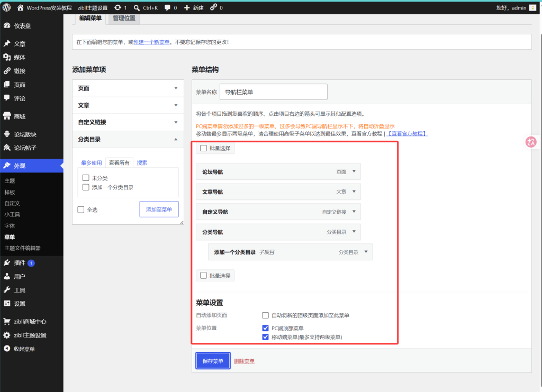This screenshot has height=392, width=542.
Task: Open zibll商城中心 cart item
Action: coord(31,322)
